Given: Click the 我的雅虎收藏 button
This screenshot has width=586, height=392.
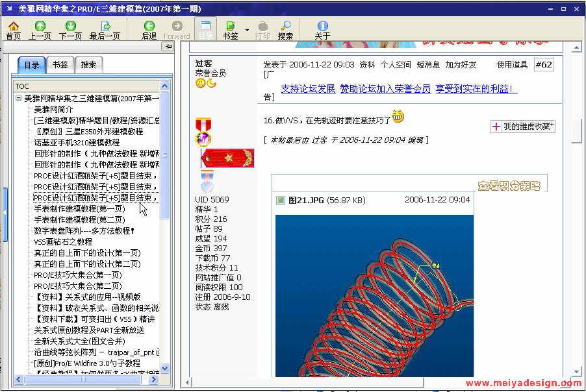Looking at the screenshot, I should click(x=523, y=127).
